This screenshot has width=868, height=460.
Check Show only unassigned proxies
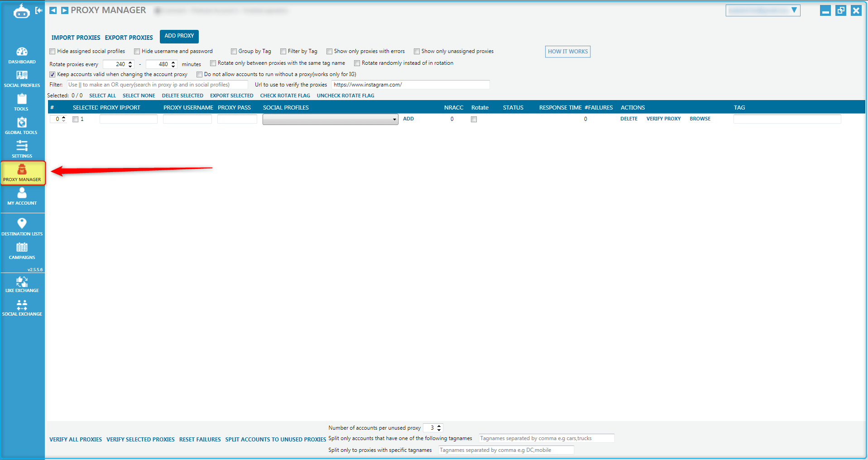coord(417,52)
